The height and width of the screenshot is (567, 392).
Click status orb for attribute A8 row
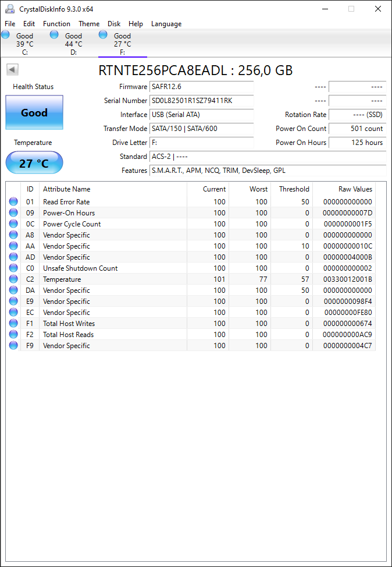tap(13, 235)
